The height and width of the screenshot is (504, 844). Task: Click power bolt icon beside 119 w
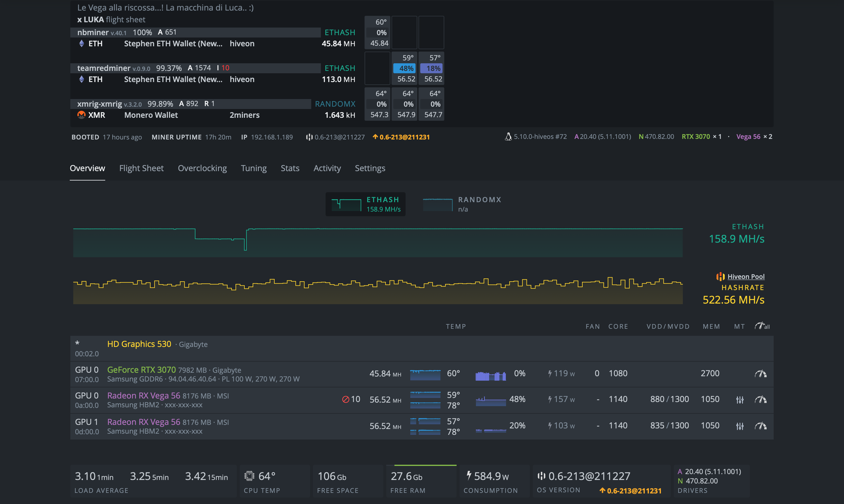550,374
